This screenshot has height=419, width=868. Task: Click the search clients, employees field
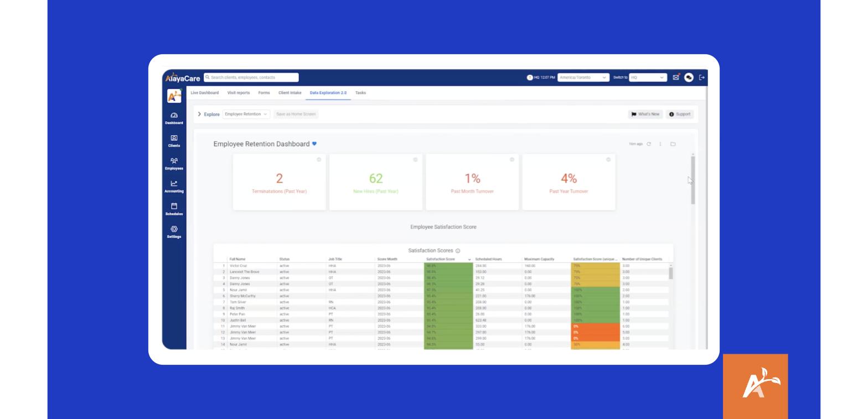pos(251,77)
